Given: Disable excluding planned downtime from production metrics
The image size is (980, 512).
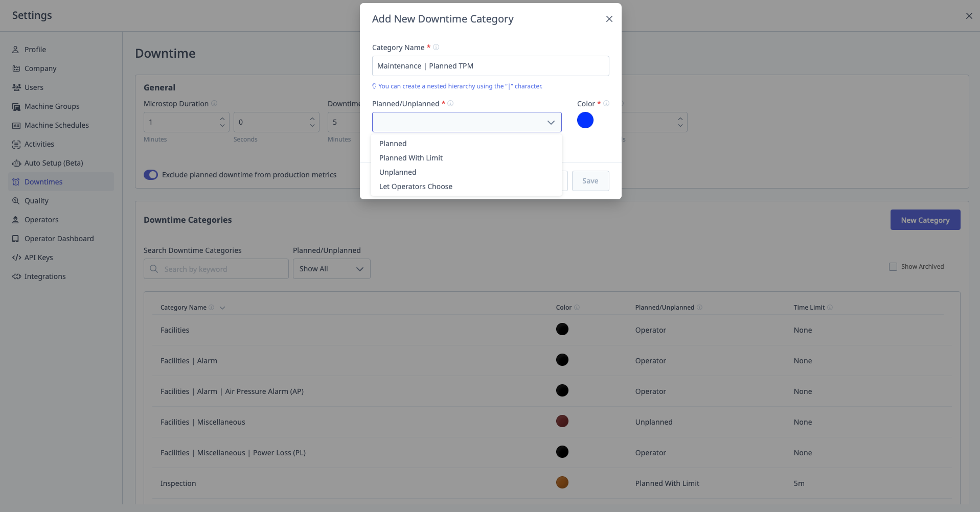Looking at the screenshot, I should [151, 174].
